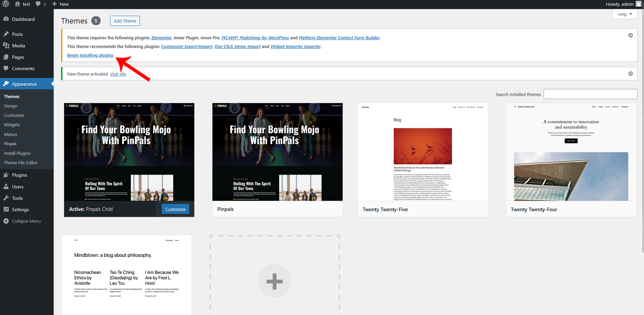Select Widgets under Appearance menu
This screenshot has height=315, width=644.
(x=12, y=125)
